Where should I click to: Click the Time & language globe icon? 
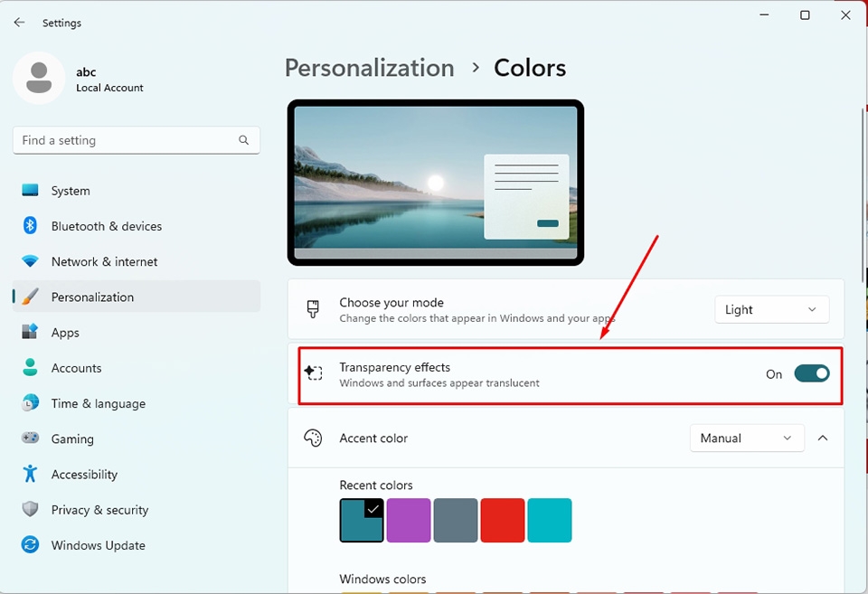coord(30,402)
